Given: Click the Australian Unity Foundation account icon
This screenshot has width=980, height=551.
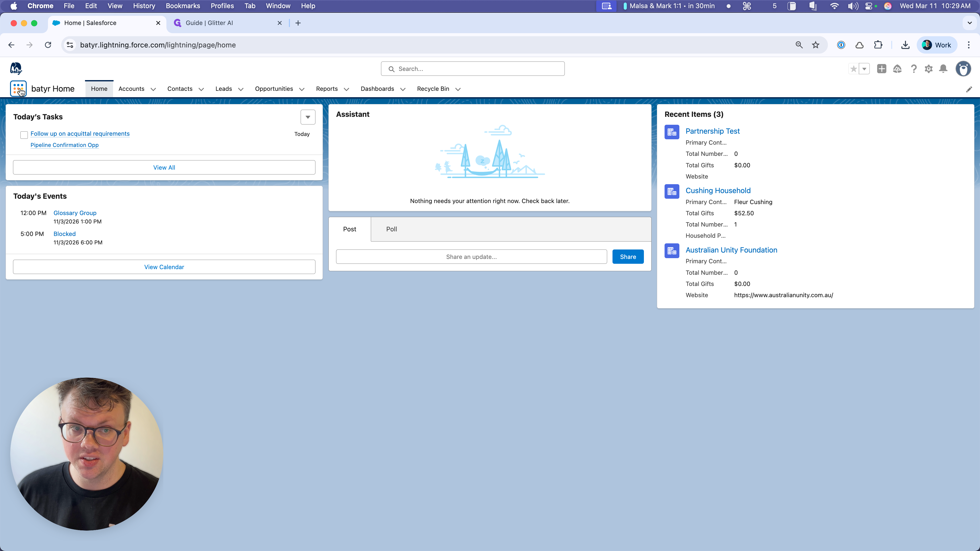Looking at the screenshot, I should 672,251.
